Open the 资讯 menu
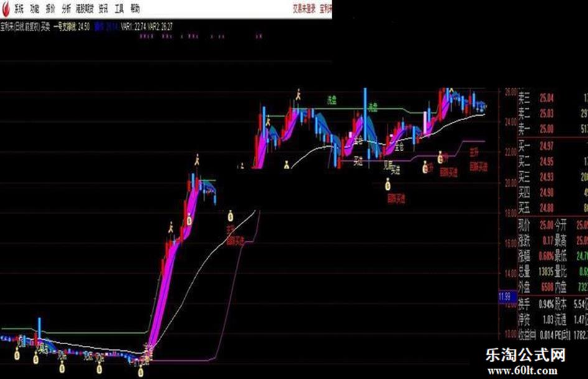 click(x=103, y=9)
